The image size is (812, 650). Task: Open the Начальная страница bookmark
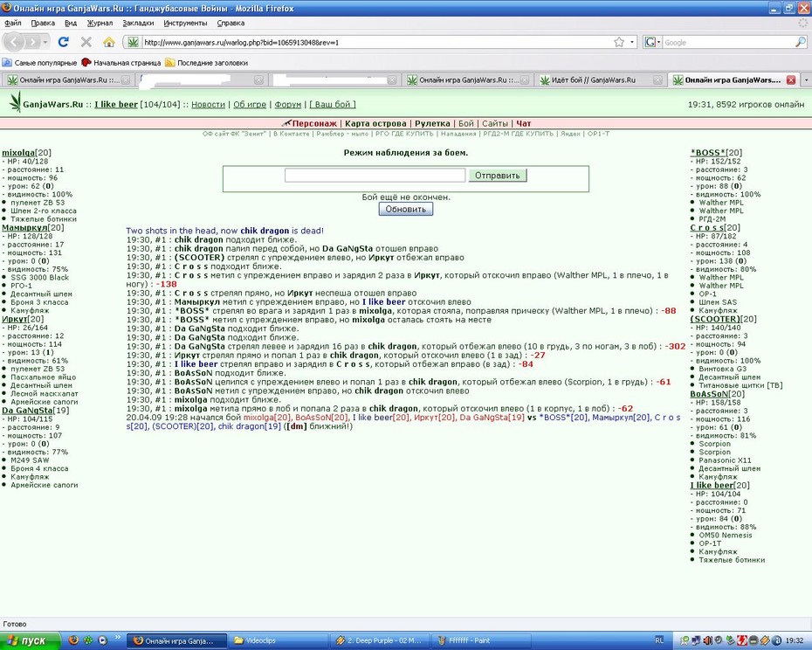click(x=121, y=63)
